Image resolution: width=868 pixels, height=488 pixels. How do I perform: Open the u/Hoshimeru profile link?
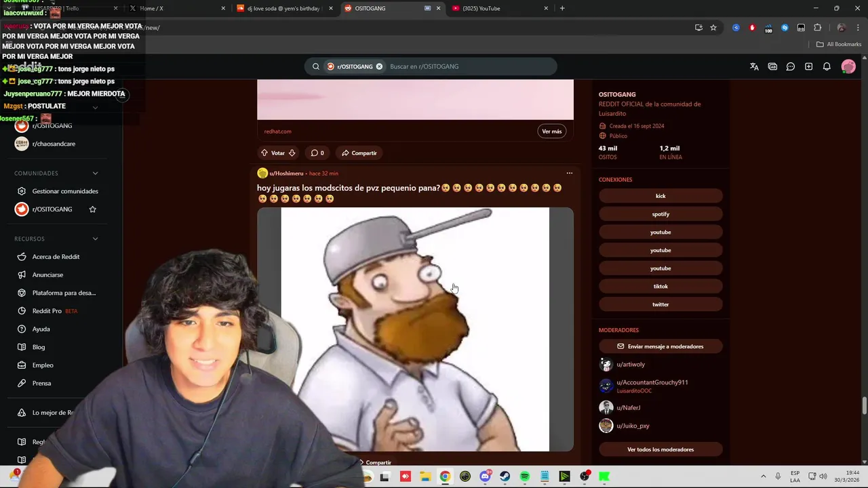pos(286,174)
